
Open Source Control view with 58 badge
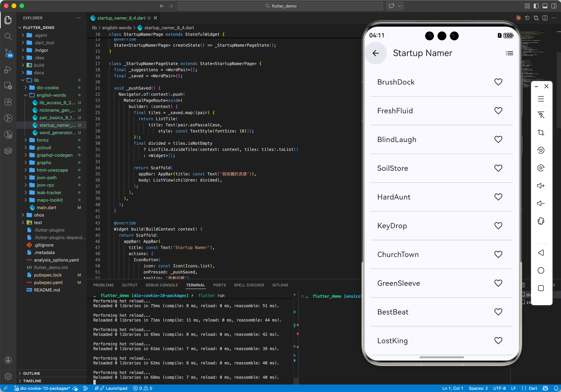tap(8, 52)
